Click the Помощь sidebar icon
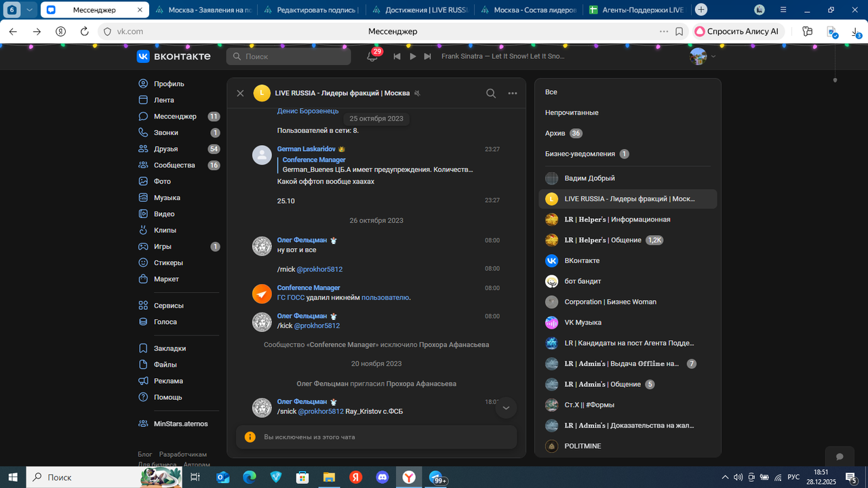This screenshot has height=488, width=868. pyautogui.click(x=143, y=397)
